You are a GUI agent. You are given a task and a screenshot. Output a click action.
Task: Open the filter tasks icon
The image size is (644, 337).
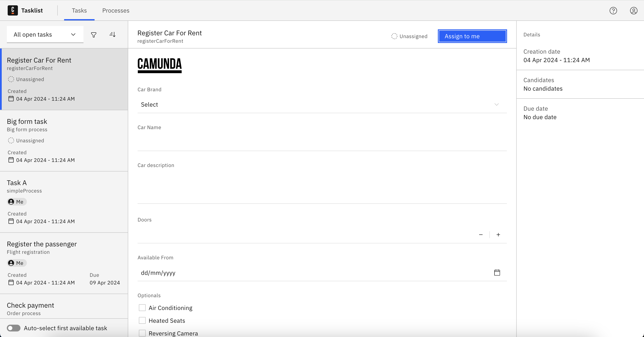94,35
